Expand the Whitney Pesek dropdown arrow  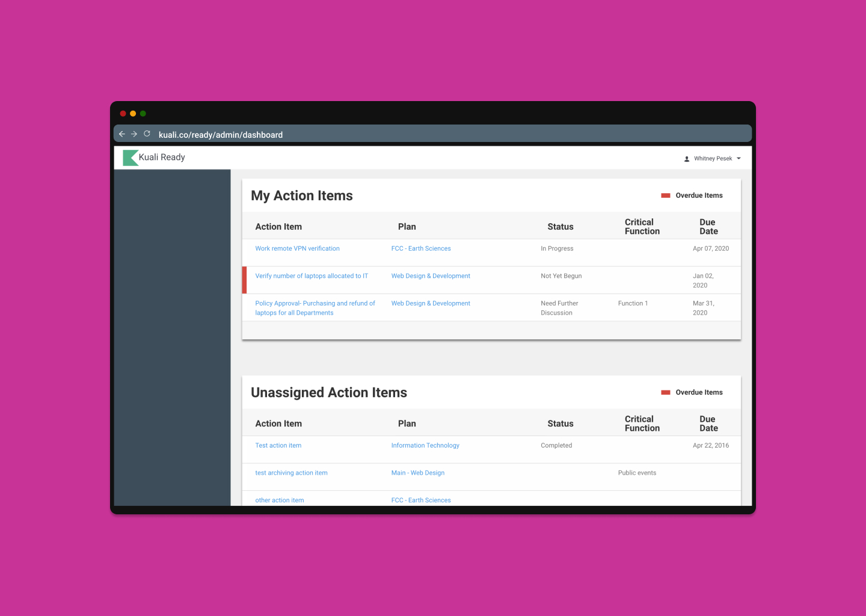(x=739, y=159)
